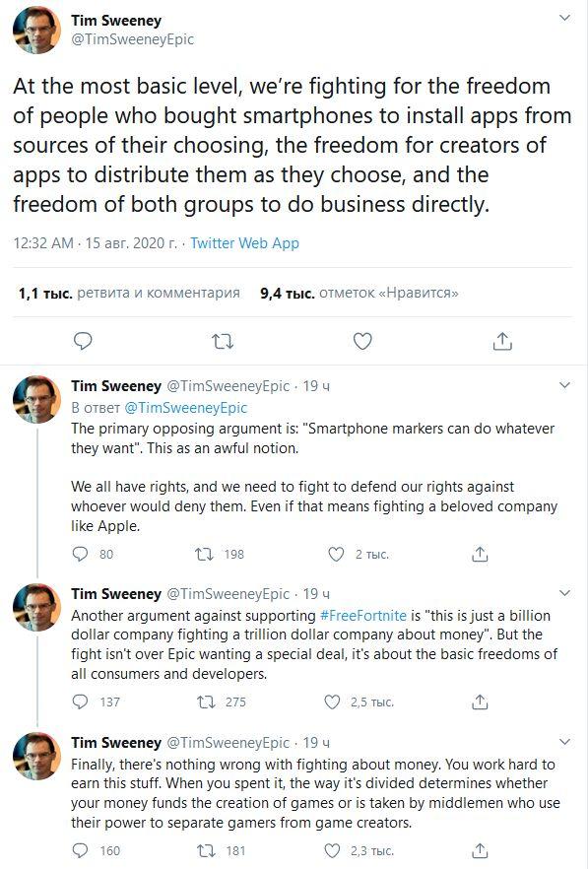Open the chevron menu on the #FreeFortnite tweet
This screenshot has height=869, width=588.
[564, 593]
